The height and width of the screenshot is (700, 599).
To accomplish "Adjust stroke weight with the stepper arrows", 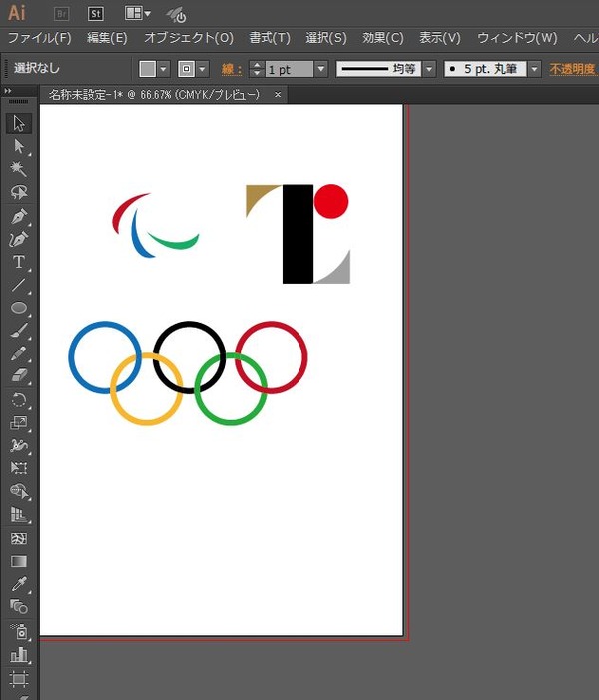I will [257, 69].
